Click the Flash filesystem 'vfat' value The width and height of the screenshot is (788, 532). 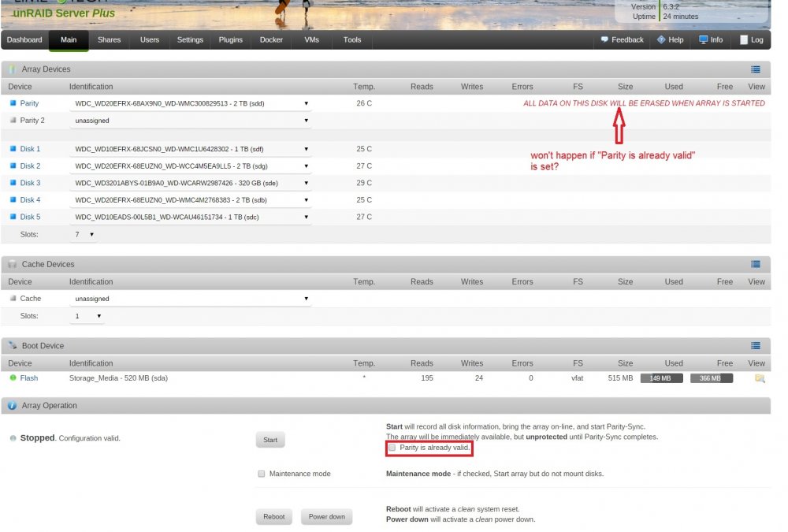pos(577,378)
